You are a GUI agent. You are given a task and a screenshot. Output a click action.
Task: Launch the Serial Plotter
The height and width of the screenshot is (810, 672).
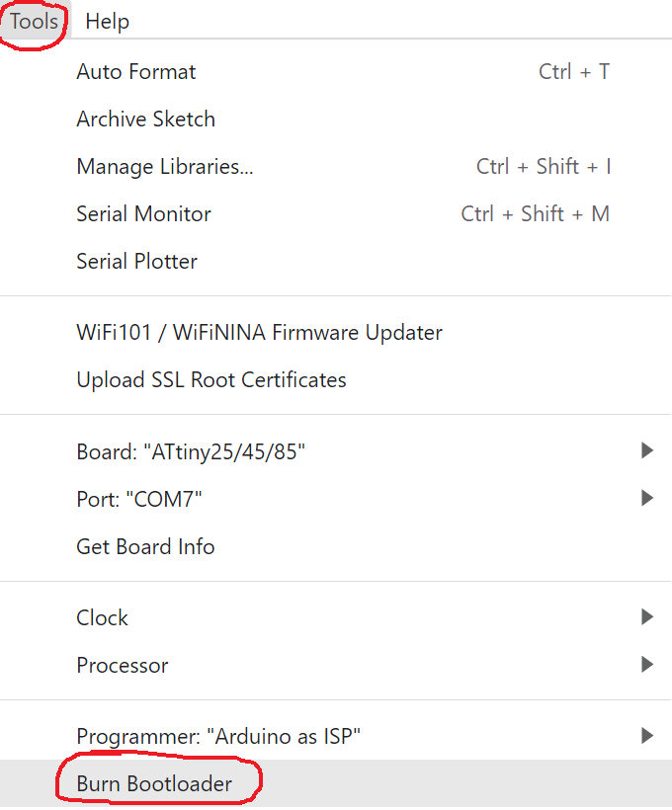pos(136,262)
